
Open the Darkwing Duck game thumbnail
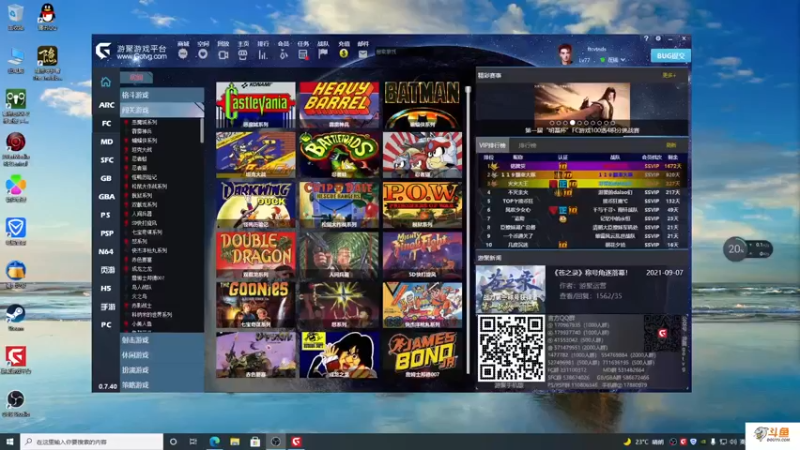click(x=256, y=205)
